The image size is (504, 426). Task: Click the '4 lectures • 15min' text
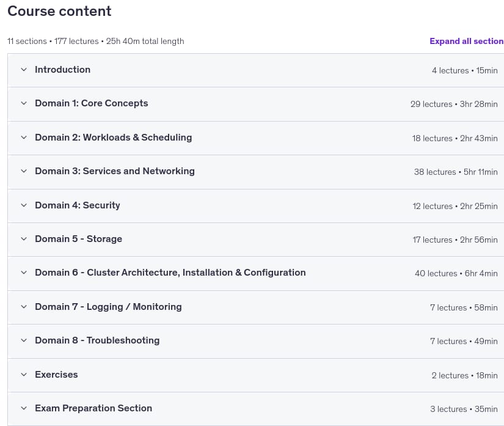click(x=465, y=70)
